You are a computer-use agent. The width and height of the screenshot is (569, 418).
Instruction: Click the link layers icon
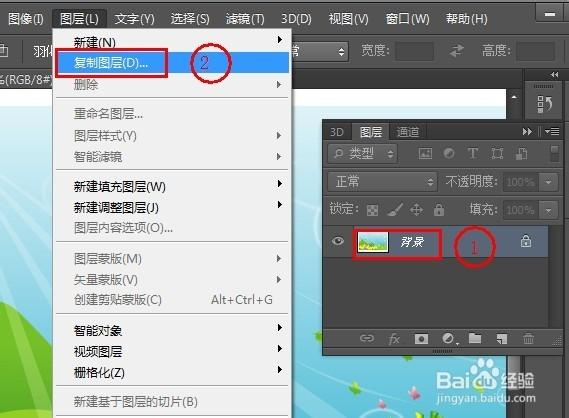pyautogui.click(x=367, y=338)
